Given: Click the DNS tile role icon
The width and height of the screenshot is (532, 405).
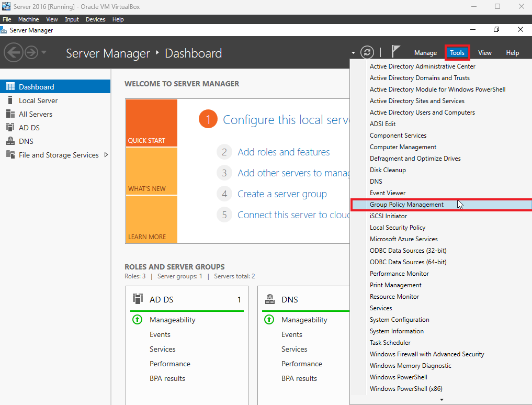Looking at the screenshot, I should [270, 299].
